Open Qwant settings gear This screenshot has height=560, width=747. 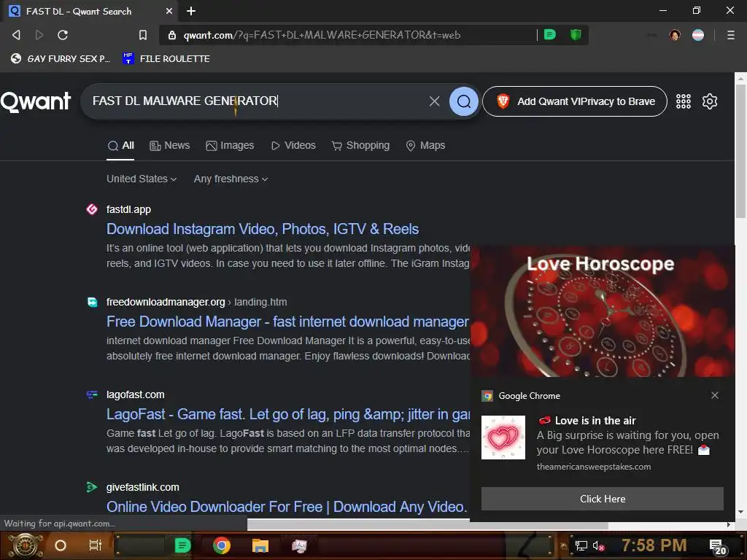pyautogui.click(x=709, y=101)
